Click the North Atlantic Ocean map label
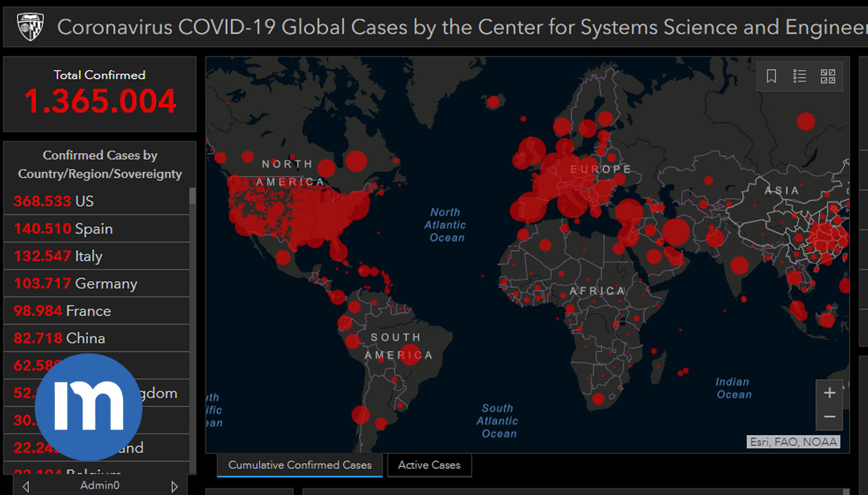868x495 pixels. [446, 225]
